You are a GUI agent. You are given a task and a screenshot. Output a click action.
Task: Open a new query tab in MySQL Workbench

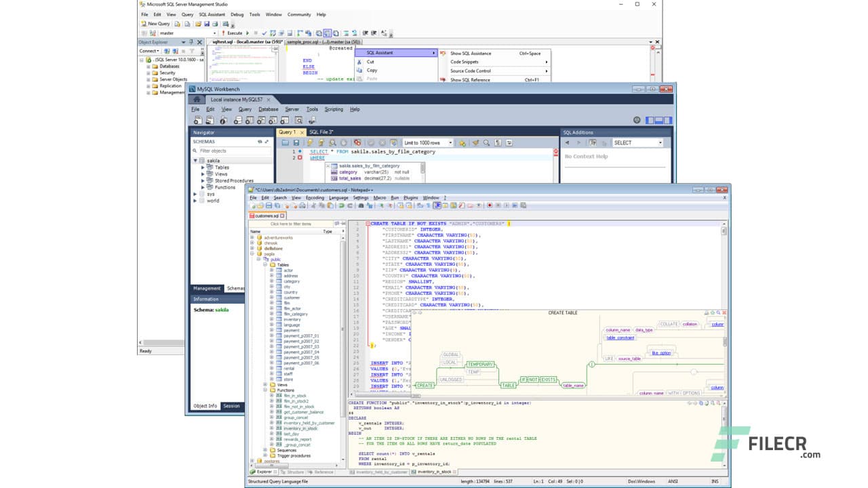pos(197,120)
